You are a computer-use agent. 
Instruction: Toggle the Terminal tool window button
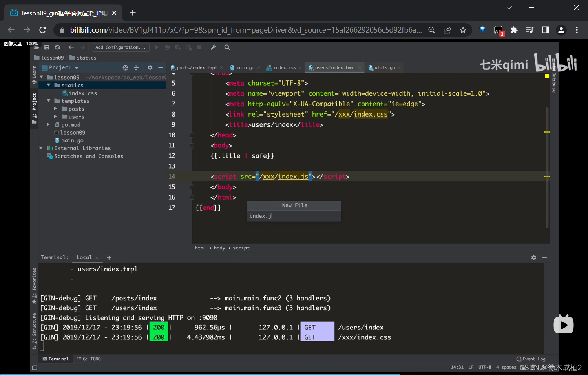coord(55,359)
